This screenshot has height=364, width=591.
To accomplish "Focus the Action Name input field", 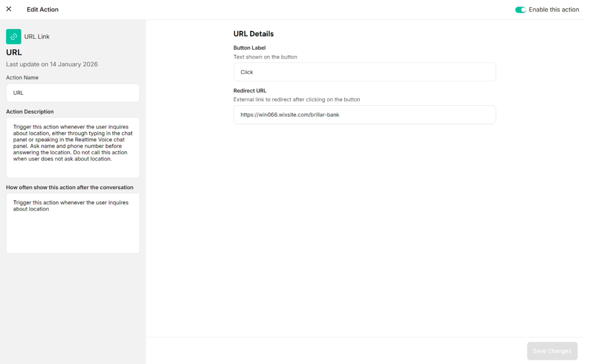I will [73, 93].
